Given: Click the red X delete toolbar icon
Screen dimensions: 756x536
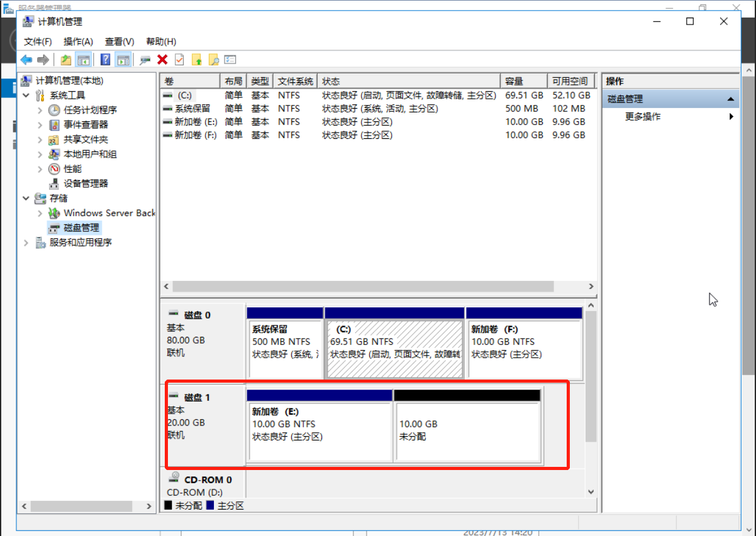Looking at the screenshot, I should coord(162,60).
